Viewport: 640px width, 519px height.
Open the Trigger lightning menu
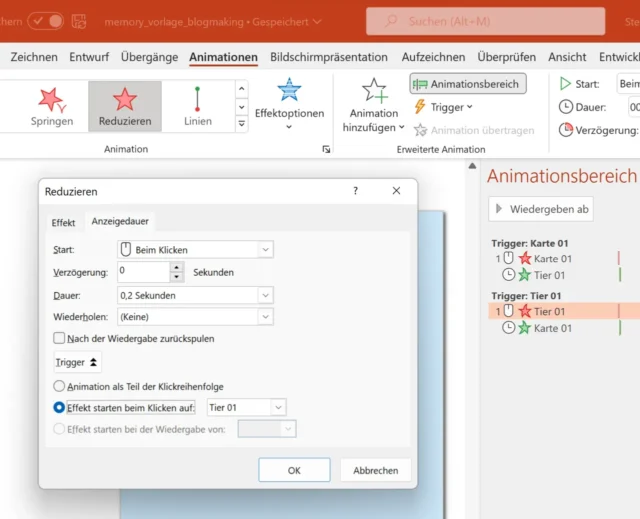click(x=443, y=107)
